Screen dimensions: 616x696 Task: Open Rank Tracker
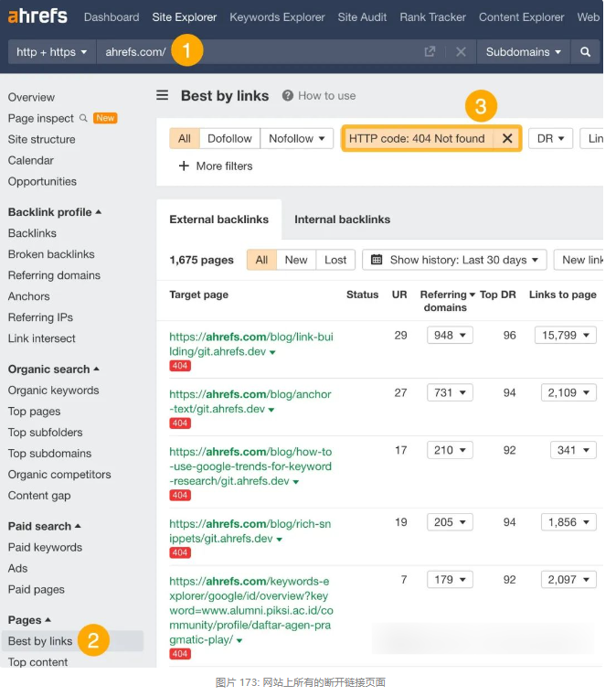pyautogui.click(x=432, y=16)
